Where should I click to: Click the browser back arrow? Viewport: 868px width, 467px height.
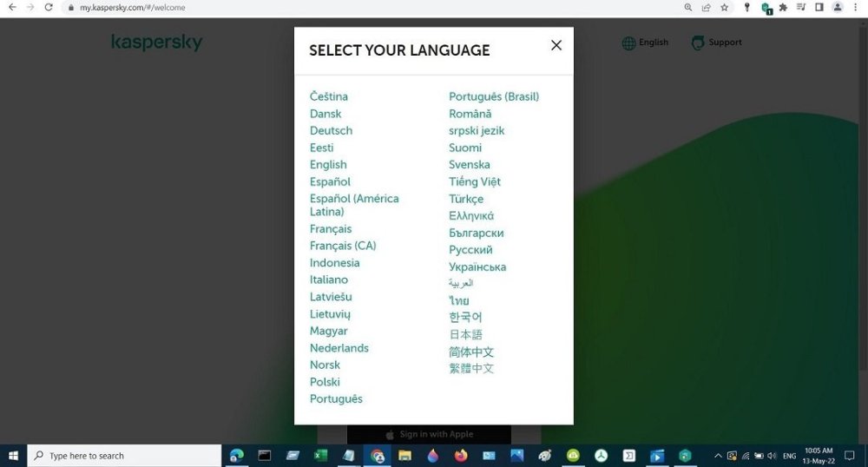tap(12, 7)
